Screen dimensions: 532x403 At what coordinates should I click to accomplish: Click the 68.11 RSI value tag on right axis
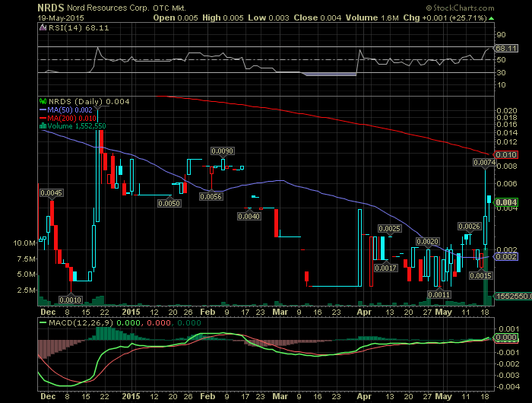click(506, 48)
